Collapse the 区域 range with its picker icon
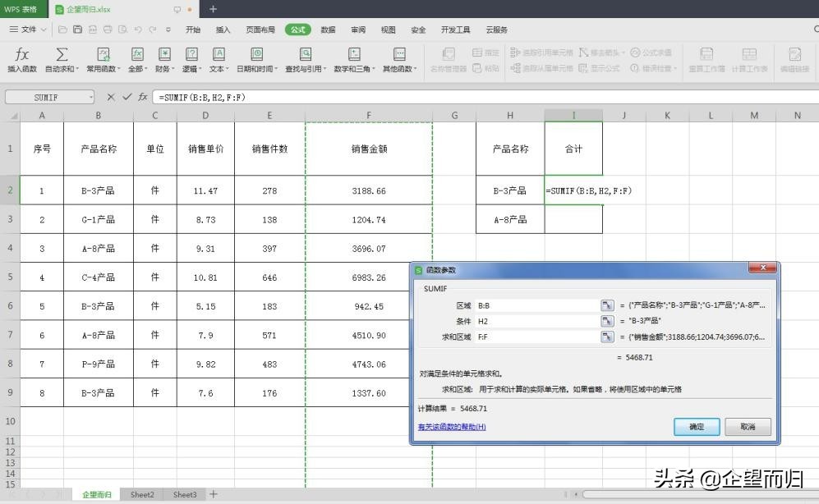Screen dimensions: 819x504 (607, 305)
